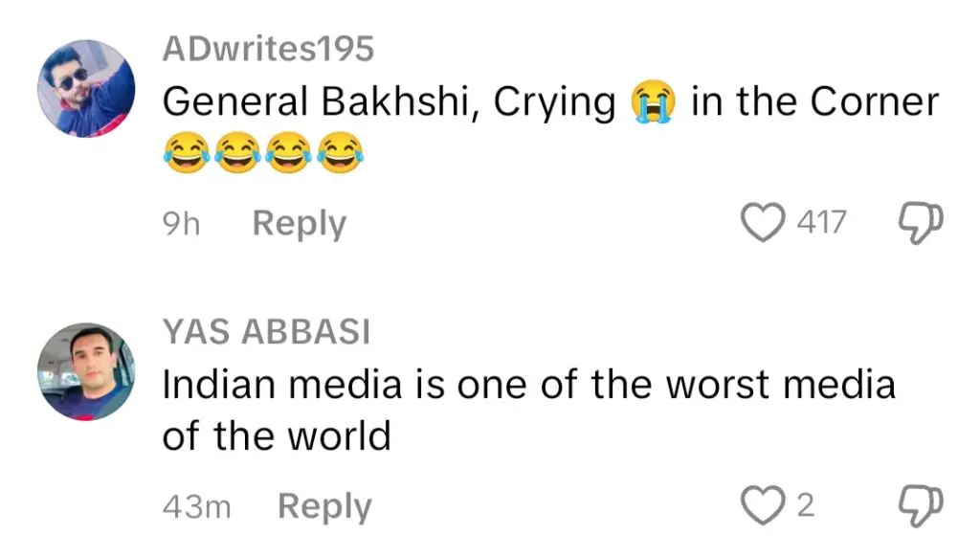
Task: Click the crying emoji after 'Crying'
Action: (654, 102)
